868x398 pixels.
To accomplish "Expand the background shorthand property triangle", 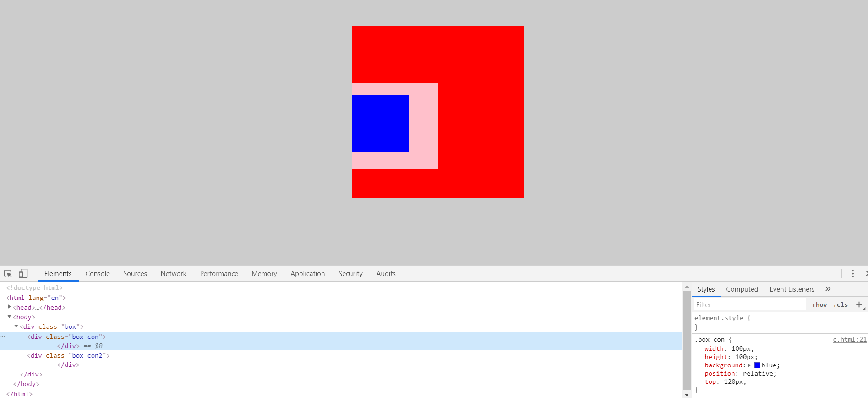I will 749,365.
